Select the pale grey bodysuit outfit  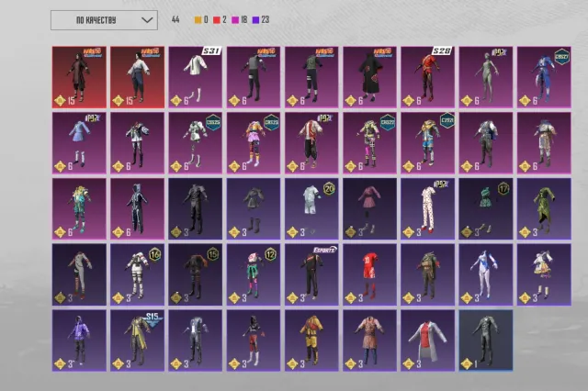tap(486, 77)
